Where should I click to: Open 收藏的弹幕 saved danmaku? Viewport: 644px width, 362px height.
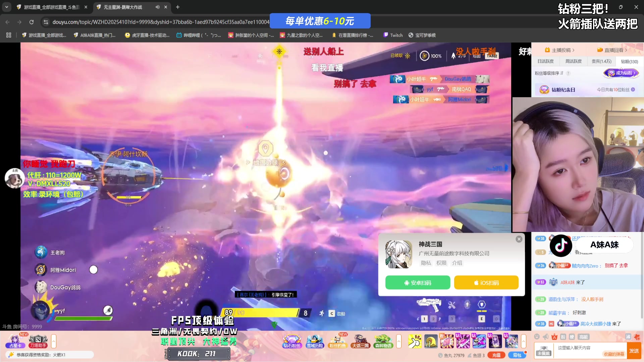point(614,354)
